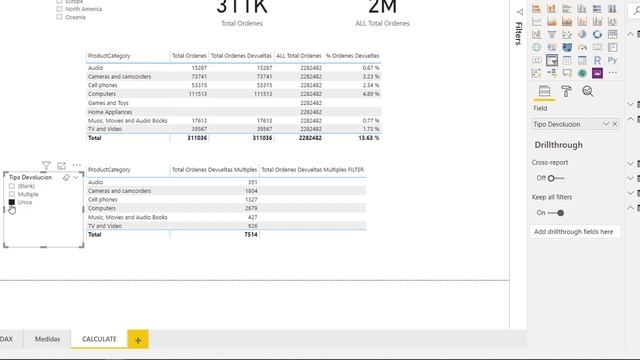Open the Analytics magnifier tab
Image resolution: width=640 pixels, height=360 pixels.
(588, 91)
